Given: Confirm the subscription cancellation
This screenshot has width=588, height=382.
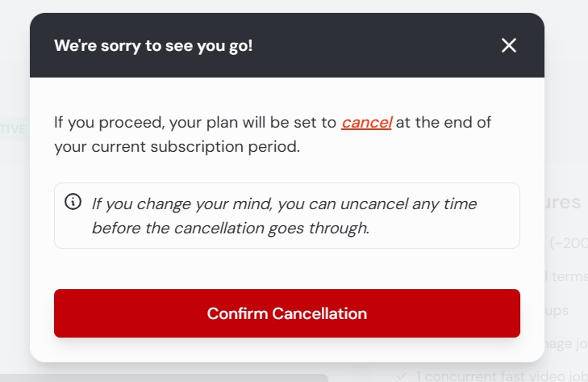Looking at the screenshot, I should (287, 313).
